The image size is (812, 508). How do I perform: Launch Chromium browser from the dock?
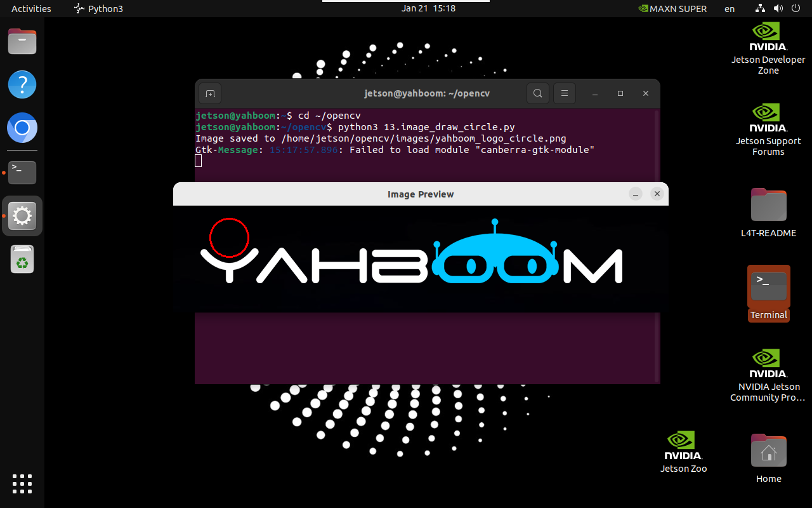pyautogui.click(x=22, y=128)
